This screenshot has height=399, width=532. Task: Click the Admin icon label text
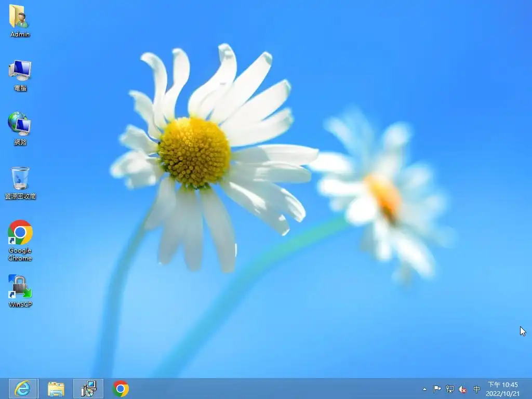(20, 34)
